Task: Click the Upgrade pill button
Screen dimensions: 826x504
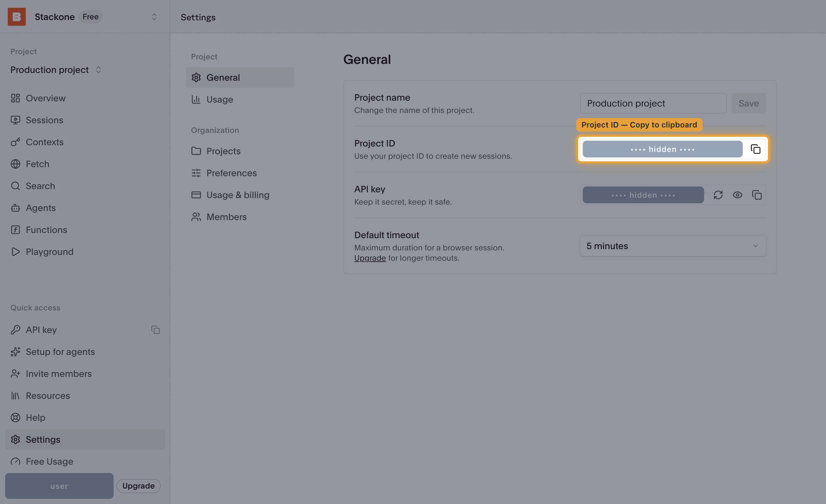Action: 138,486
